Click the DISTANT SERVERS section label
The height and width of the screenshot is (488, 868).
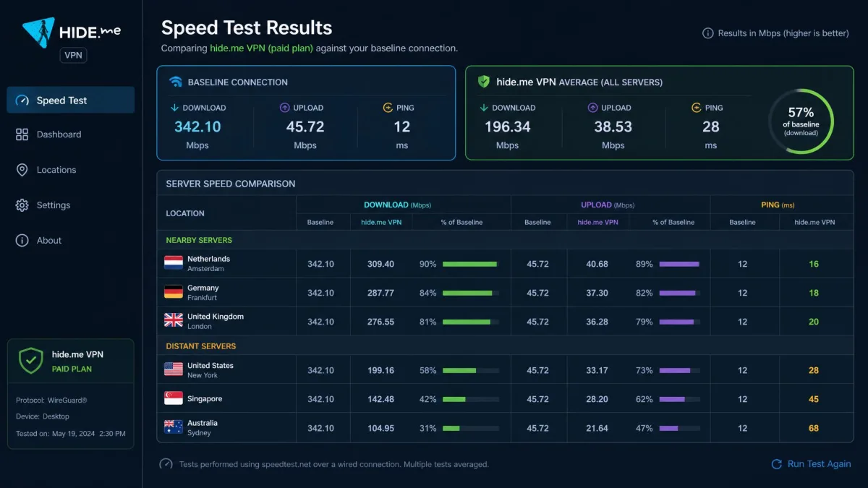(x=201, y=346)
